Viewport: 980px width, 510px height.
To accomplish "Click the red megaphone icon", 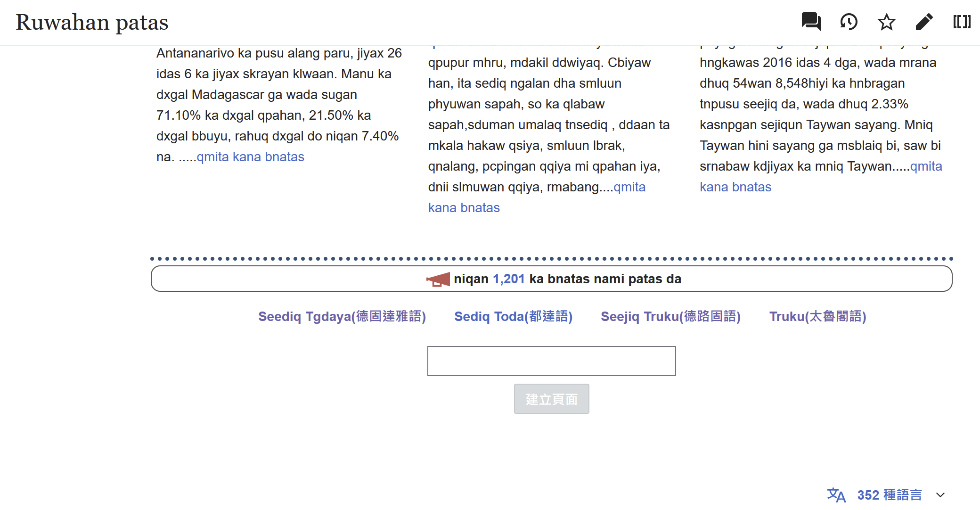I will tap(438, 279).
